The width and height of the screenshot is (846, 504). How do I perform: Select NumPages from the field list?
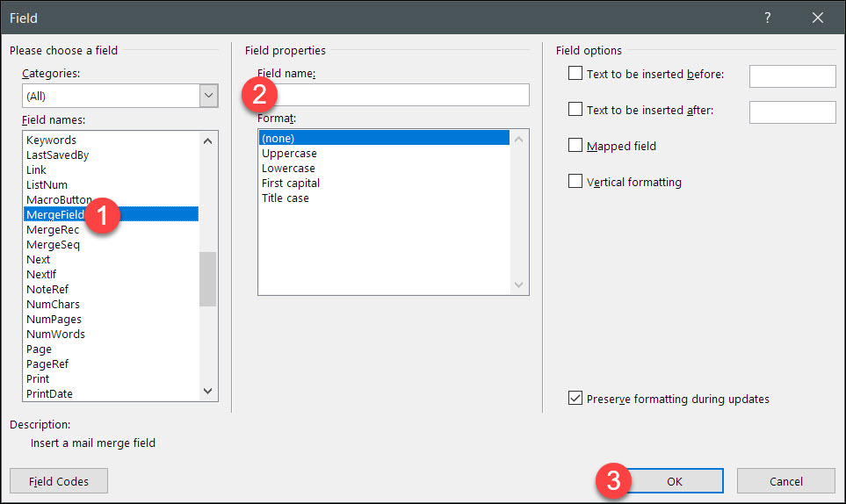[x=54, y=319]
